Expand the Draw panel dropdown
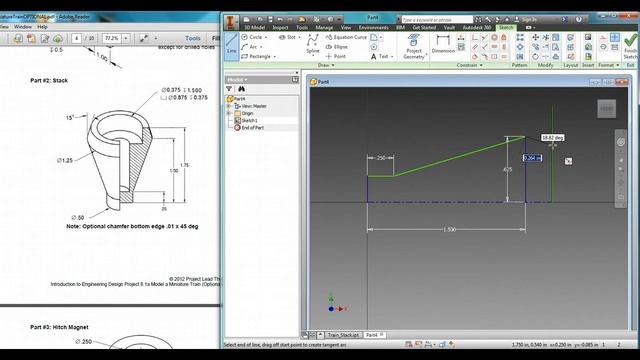Screen dimensions: 640x360 coord(326,65)
